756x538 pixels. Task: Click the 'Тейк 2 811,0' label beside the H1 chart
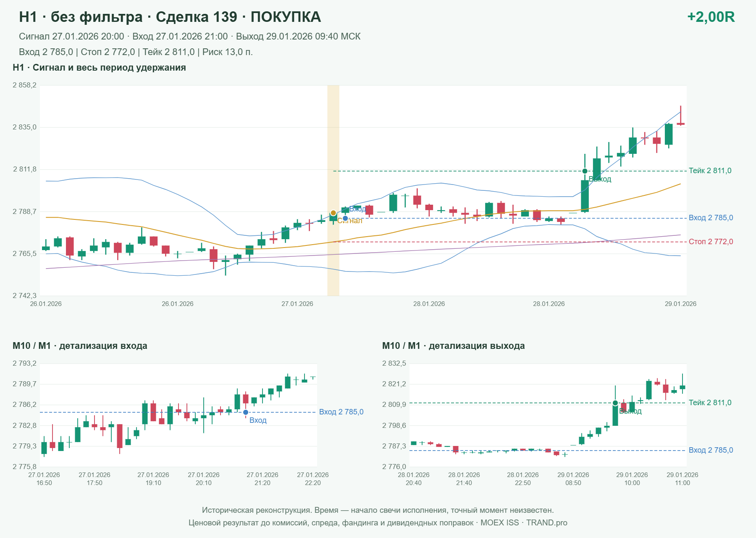(x=710, y=171)
